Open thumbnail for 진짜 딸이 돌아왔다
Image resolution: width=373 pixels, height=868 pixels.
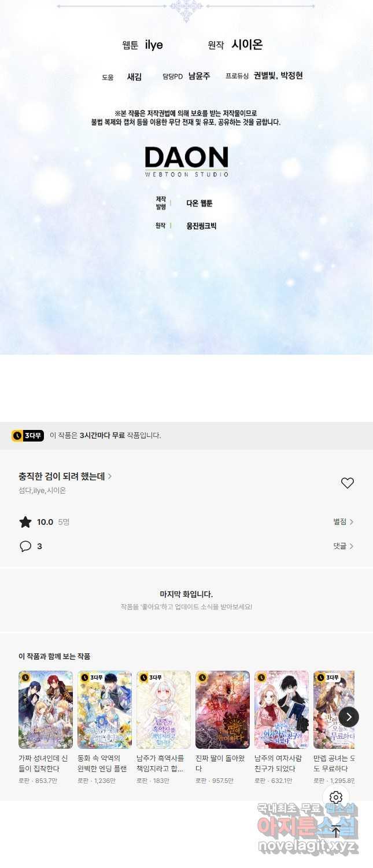coord(223,709)
